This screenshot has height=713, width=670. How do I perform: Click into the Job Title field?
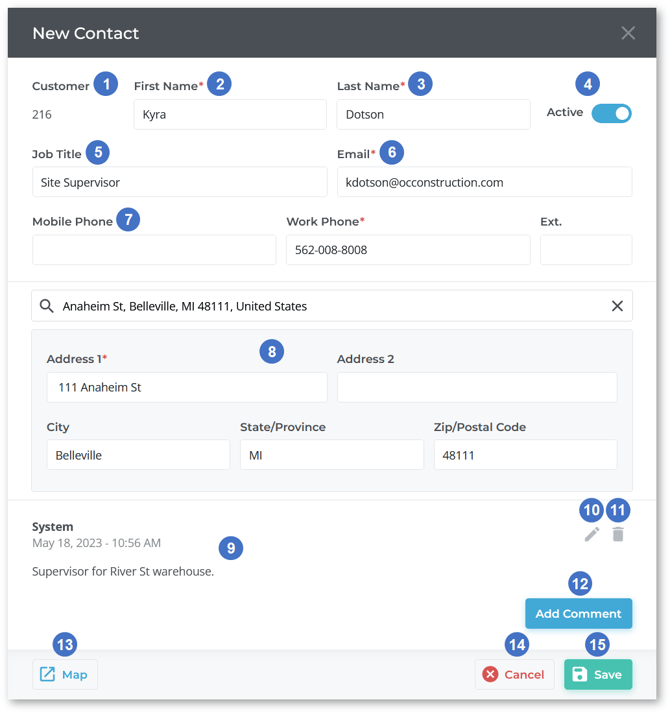tap(180, 182)
